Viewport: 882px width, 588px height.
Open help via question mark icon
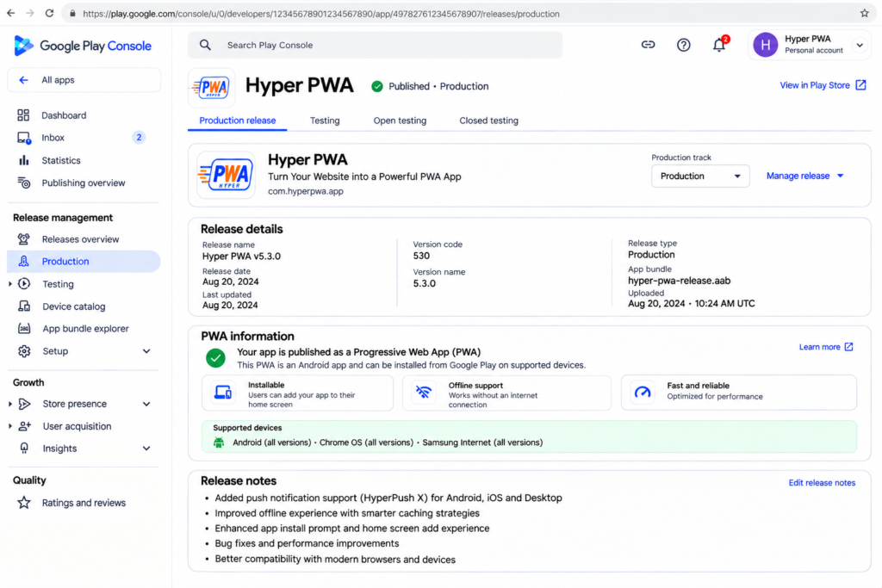683,45
